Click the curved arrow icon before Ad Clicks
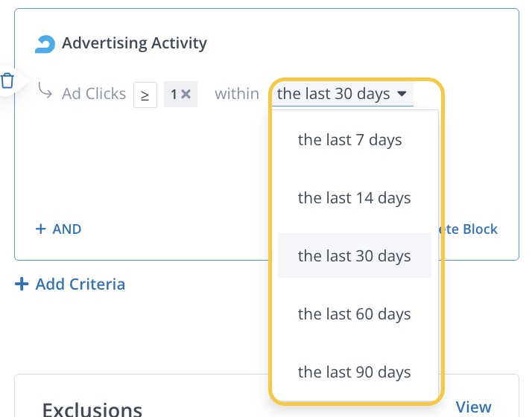This screenshot has height=417, width=532. coord(45,92)
